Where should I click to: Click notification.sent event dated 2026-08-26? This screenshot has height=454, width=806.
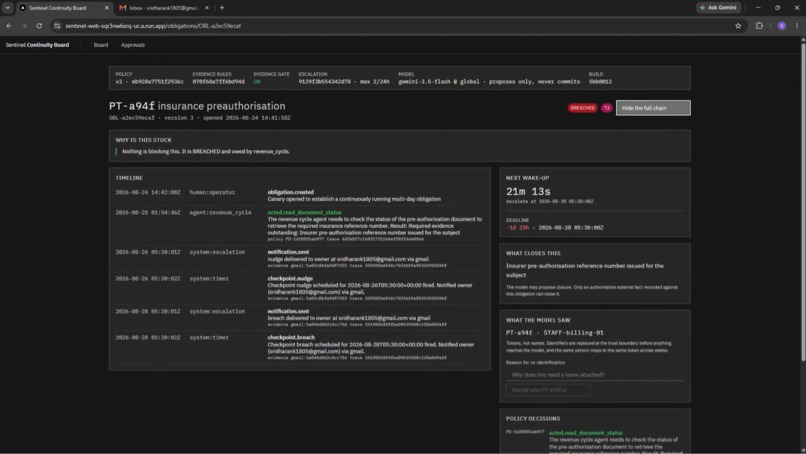pos(288,252)
